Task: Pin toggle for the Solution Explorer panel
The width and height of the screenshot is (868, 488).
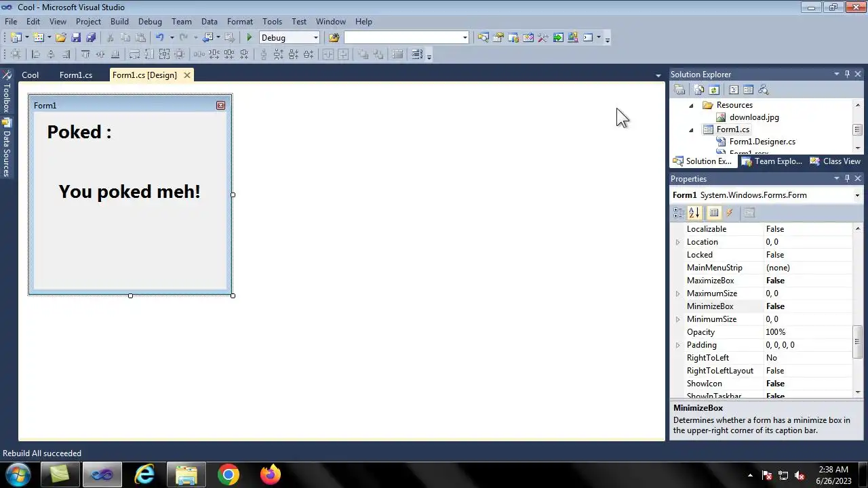Action: 847,75
